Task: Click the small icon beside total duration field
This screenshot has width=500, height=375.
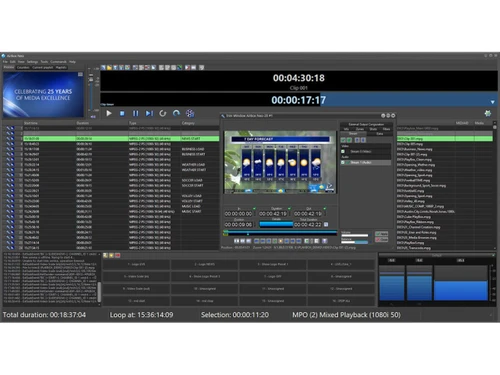Action: coord(326,224)
